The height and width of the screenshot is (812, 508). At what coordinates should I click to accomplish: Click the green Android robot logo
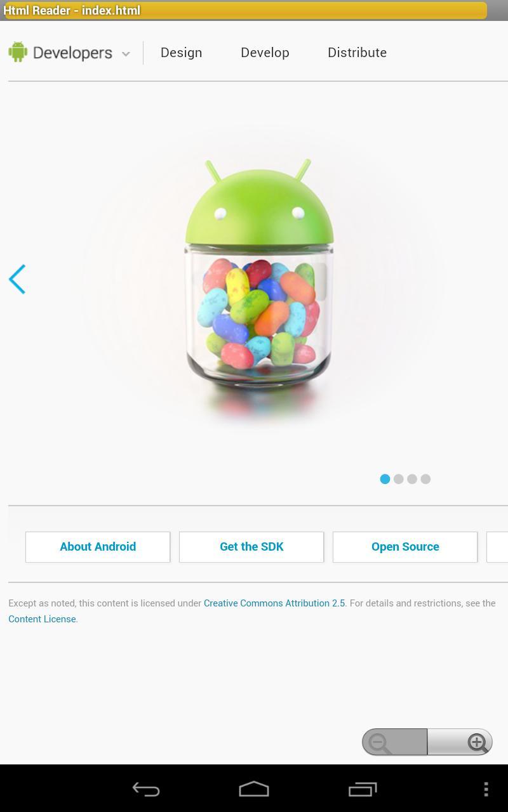tap(18, 52)
